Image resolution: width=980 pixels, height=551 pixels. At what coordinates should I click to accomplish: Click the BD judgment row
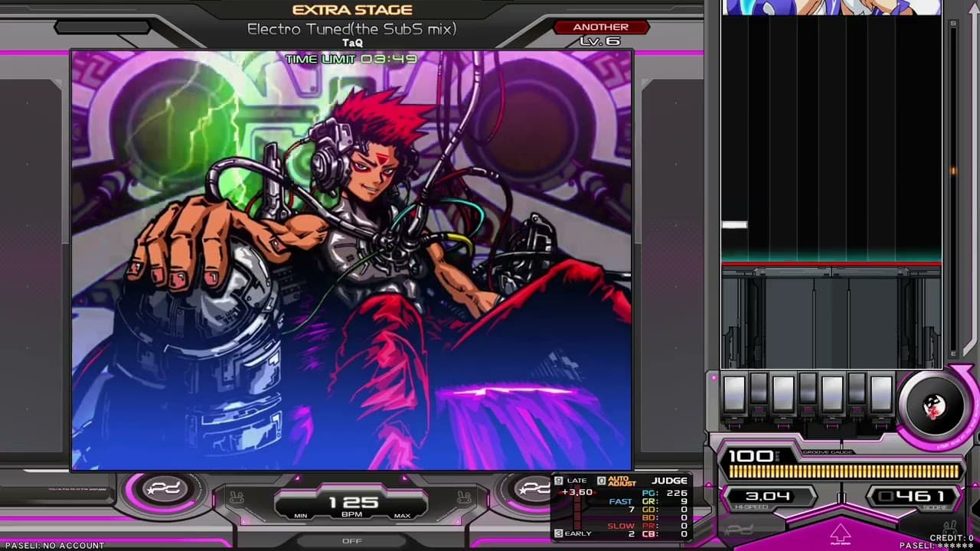point(665,517)
